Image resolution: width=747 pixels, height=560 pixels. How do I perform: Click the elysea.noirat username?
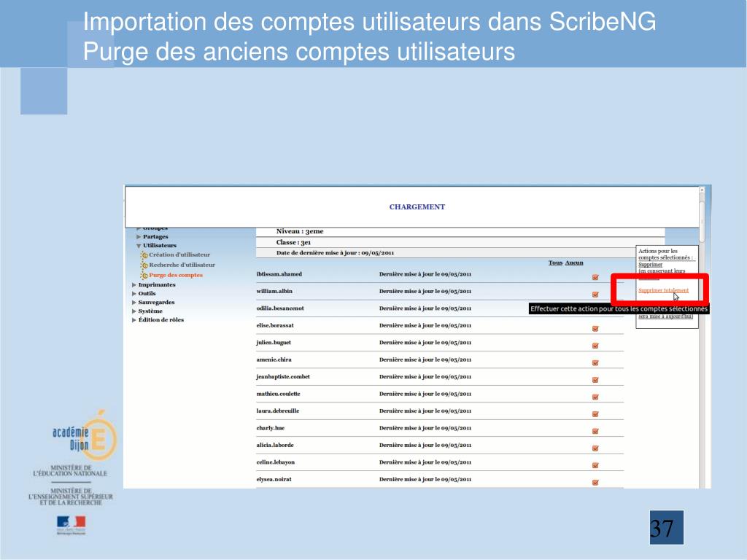coord(274,480)
